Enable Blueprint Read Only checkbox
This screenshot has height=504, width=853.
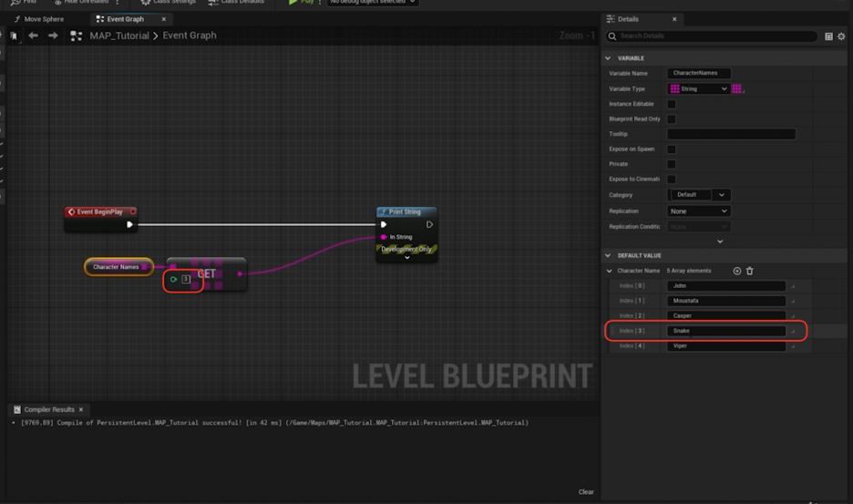[672, 119]
